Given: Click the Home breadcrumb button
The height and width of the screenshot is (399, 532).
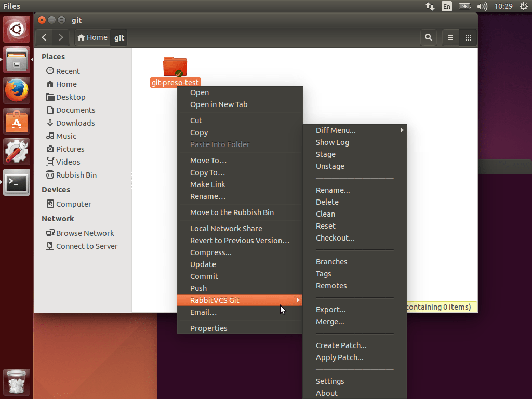Looking at the screenshot, I should coord(92,37).
